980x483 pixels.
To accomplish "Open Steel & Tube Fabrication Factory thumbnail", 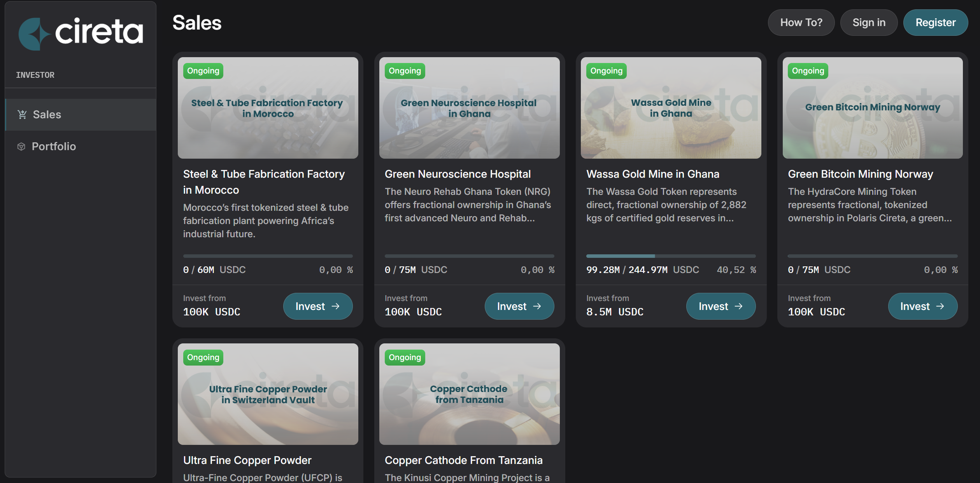I will [x=268, y=108].
